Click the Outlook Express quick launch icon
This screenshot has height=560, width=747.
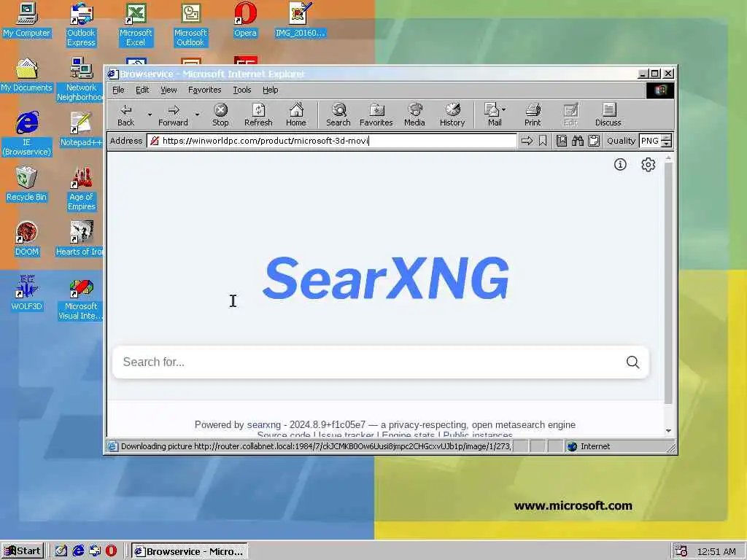click(95, 551)
